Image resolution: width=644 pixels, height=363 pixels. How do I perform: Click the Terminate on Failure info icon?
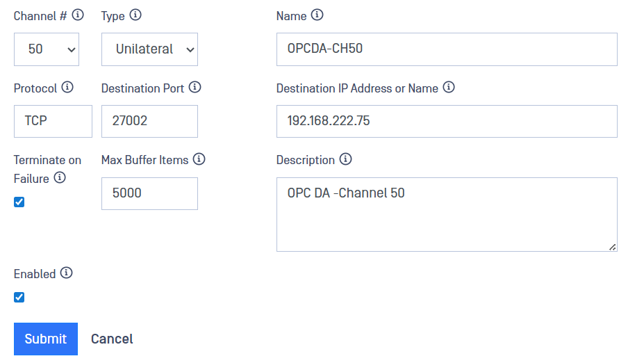[x=60, y=178]
